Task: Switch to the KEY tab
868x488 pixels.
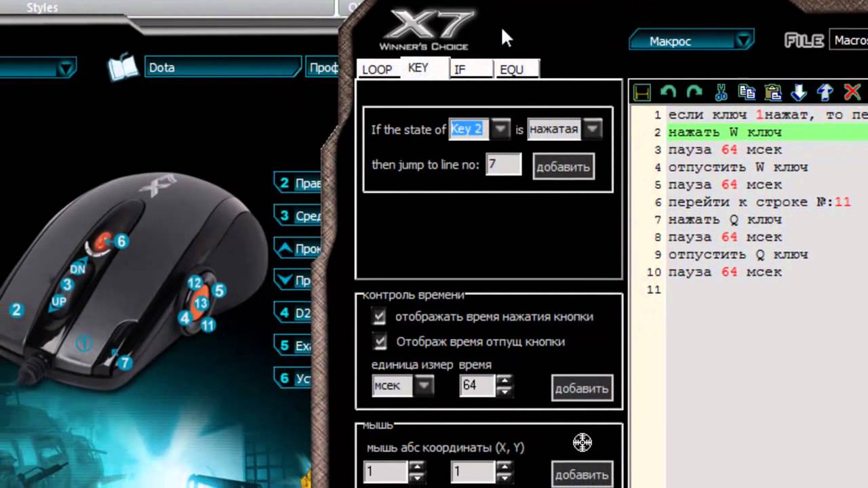Action: click(423, 68)
